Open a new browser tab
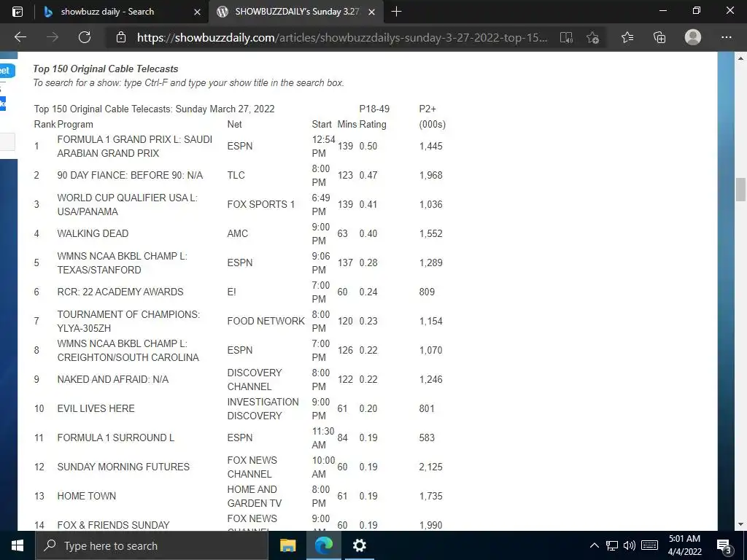747x560 pixels. 396,12
